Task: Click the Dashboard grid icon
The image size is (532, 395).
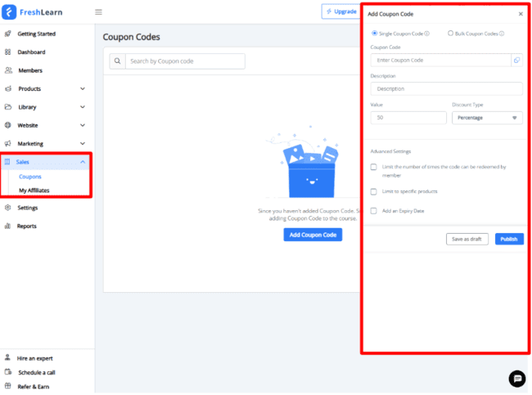Action: pyautogui.click(x=8, y=52)
